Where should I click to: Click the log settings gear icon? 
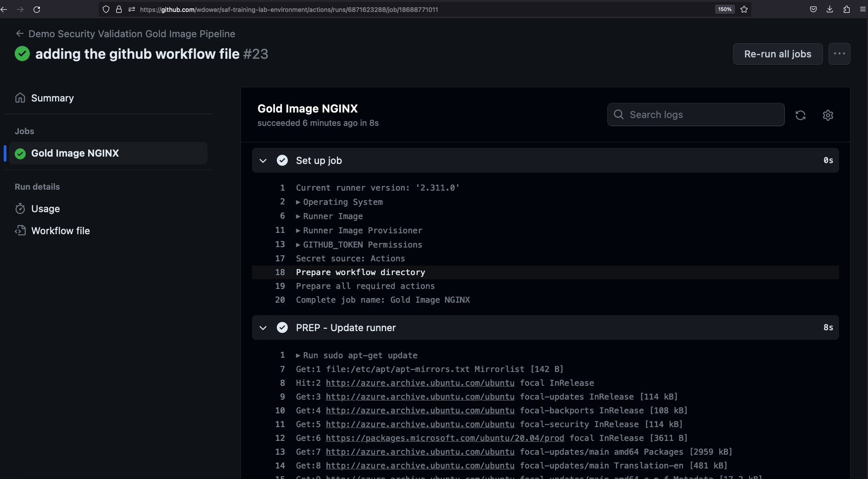pos(828,115)
